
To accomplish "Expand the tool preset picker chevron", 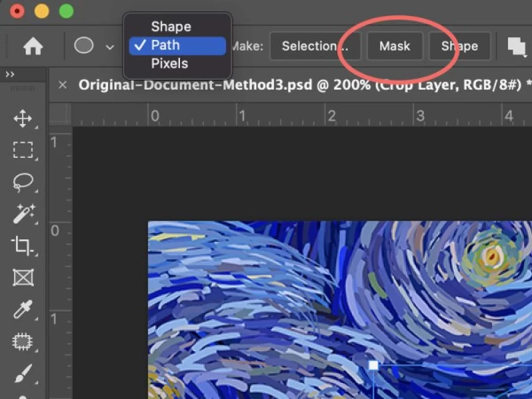I will tap(109, 47).
